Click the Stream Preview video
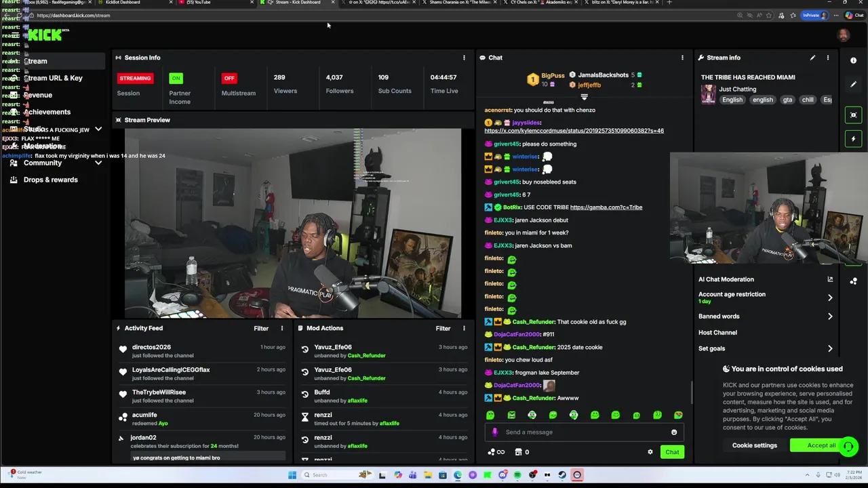The height and width of the screenshot is (488, 868). [x=293, y=223]
